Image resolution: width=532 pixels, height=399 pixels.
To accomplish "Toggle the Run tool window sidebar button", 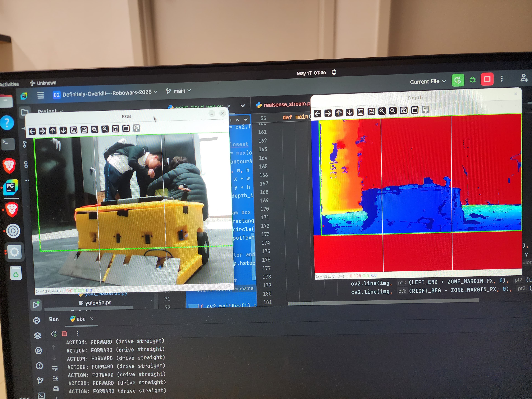I will [x=36, y=305].
